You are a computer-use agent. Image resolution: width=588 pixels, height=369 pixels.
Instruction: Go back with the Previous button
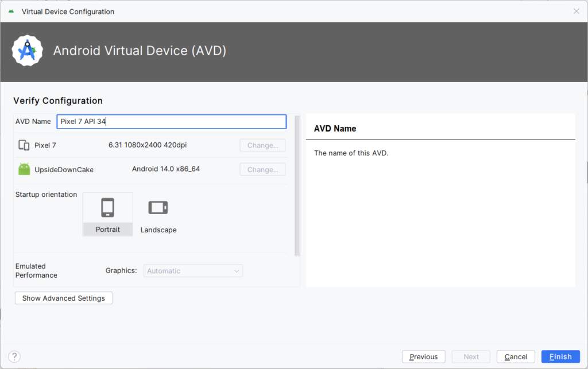click(423, 356)
